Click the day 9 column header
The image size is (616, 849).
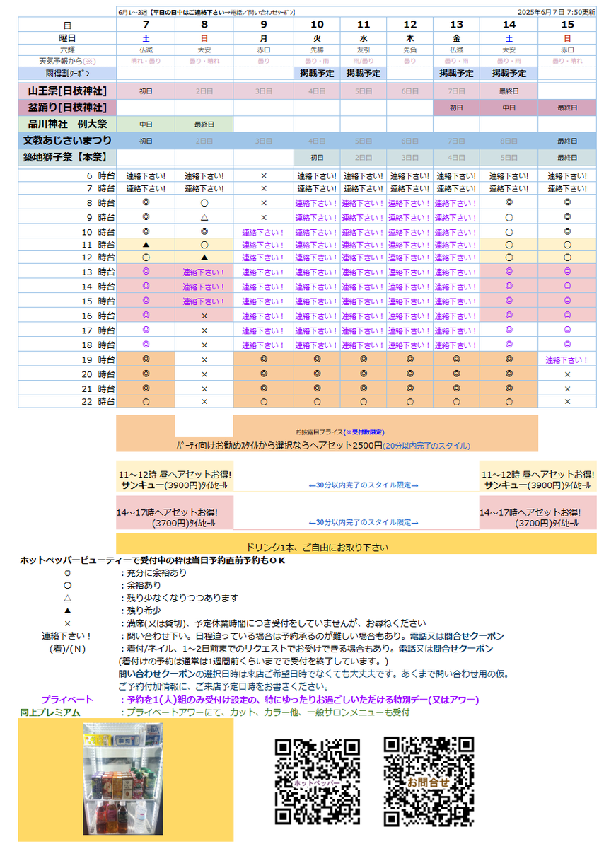pyautogui.click(x=263, y=25)
